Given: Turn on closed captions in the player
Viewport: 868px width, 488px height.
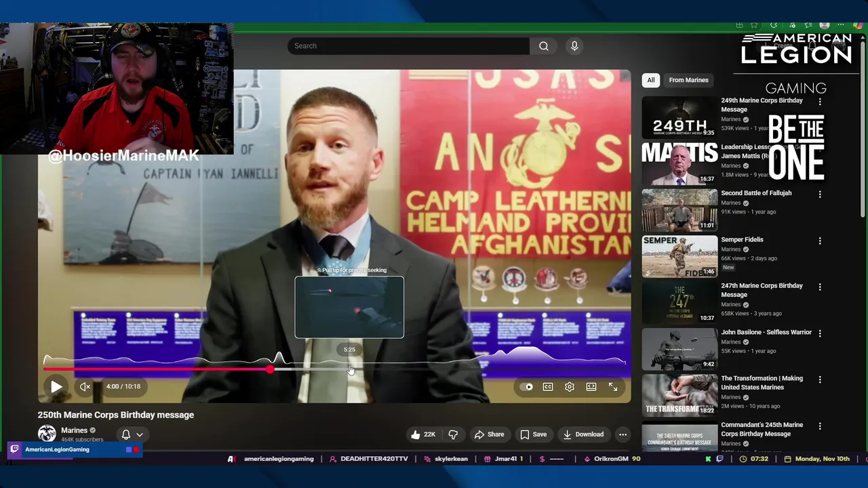Looking at the screenshot, I should 548,387.
